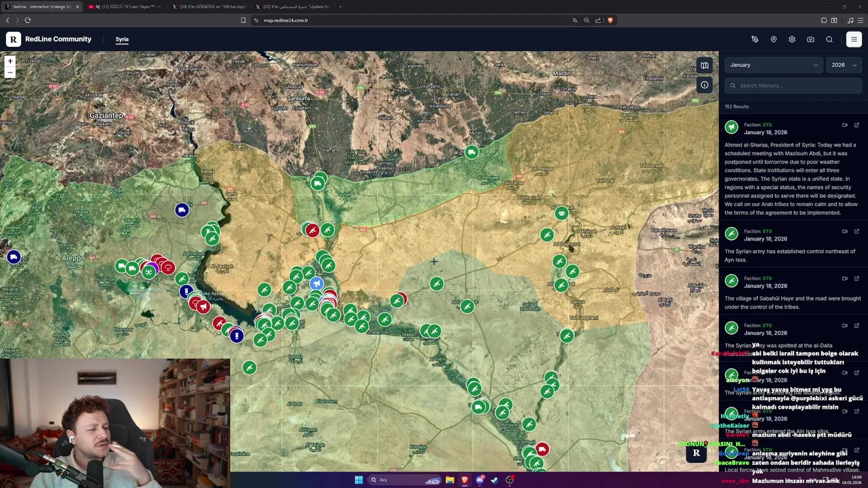Click the location pin icon in header
The image size is (868, 488).
coord(773,39)
